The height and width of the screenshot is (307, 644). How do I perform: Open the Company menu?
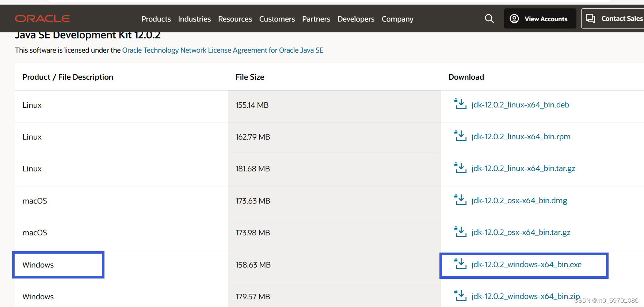(x=397, y=19)
